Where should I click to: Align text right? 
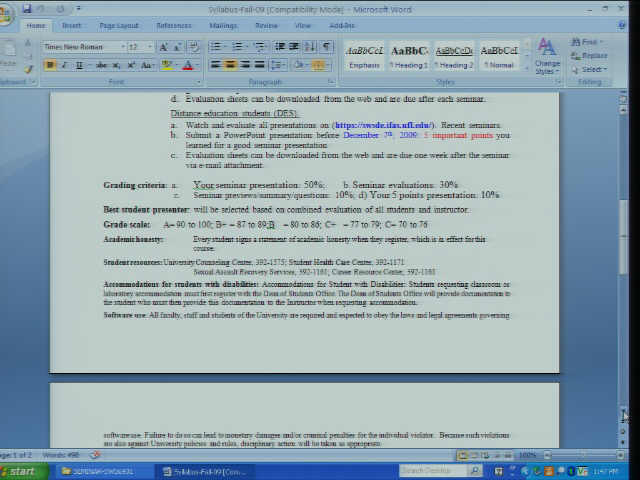point(245,65)
